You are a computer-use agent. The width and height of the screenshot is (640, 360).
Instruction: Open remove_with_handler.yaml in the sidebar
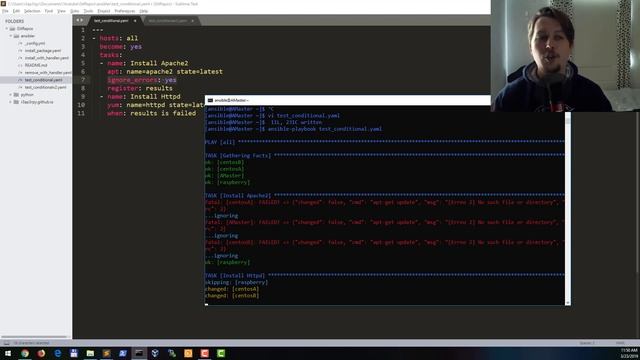pyautogui.click(x=47, y=73)
